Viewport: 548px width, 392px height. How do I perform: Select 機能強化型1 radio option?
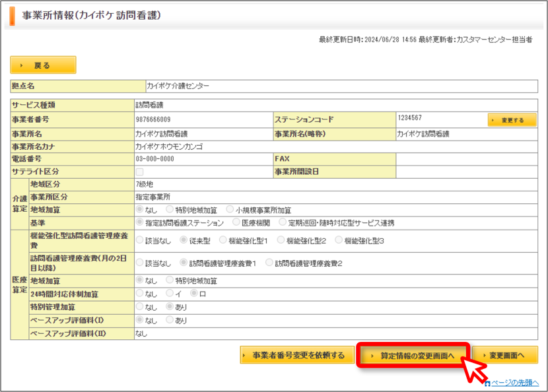(x=223, y=240)
